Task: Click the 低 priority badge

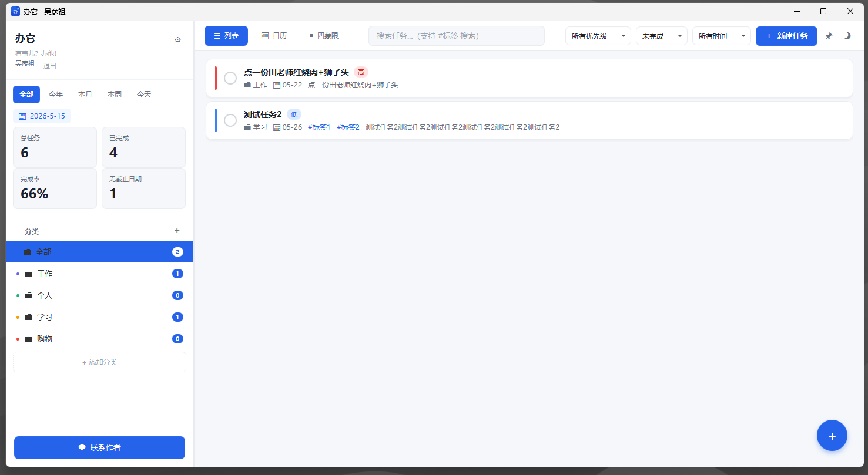Action: (x=294, y=114)
